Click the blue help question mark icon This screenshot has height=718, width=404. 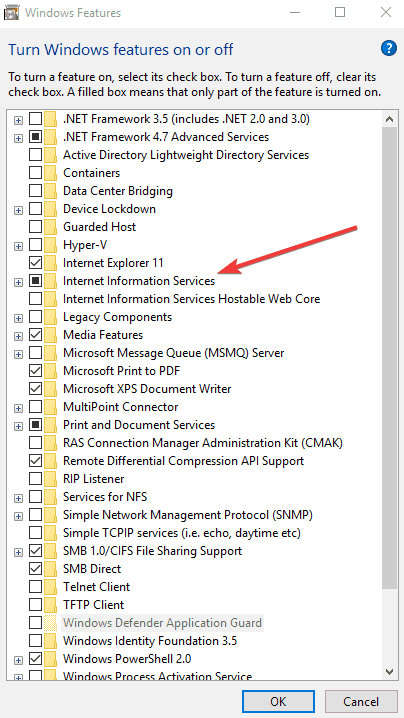(x=388, y=48)
